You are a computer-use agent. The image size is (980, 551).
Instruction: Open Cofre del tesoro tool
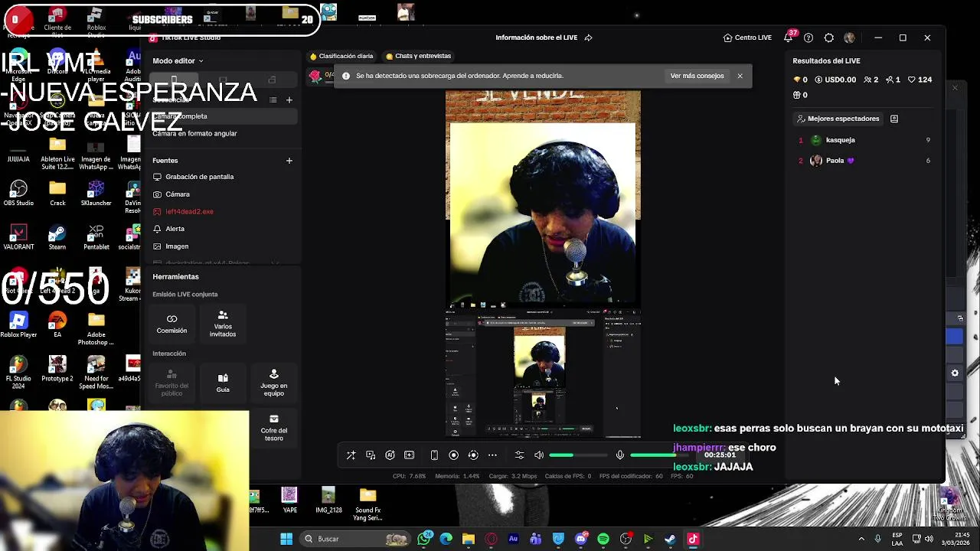click(273, 428)
